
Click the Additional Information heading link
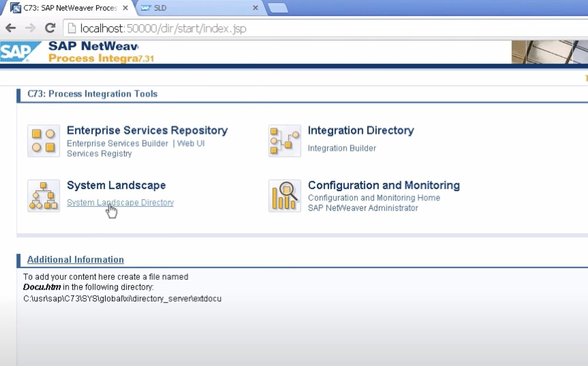(x=76, y=260)
